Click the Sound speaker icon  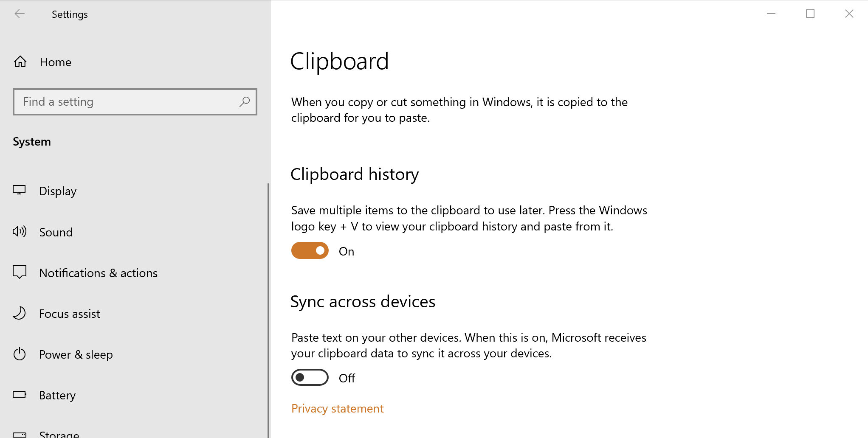pos(20,231)
